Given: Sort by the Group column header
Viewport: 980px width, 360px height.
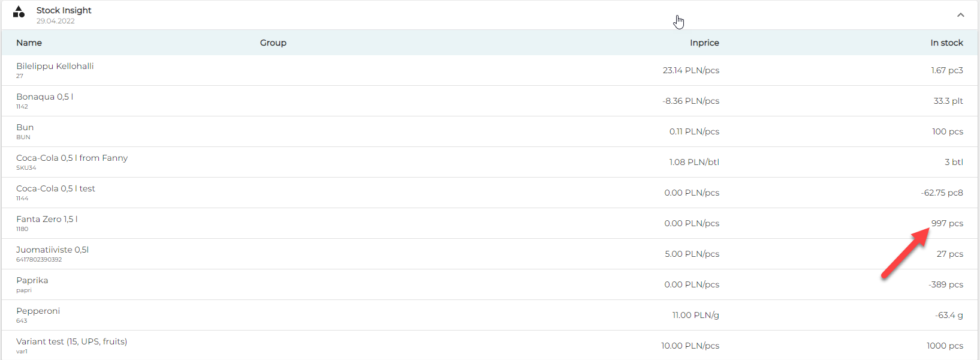Looking at the screenshot, I should pos(273,43).
